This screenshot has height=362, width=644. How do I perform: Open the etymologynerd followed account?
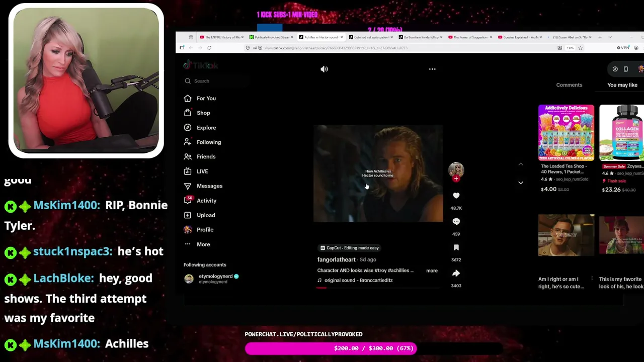point(211,279)
